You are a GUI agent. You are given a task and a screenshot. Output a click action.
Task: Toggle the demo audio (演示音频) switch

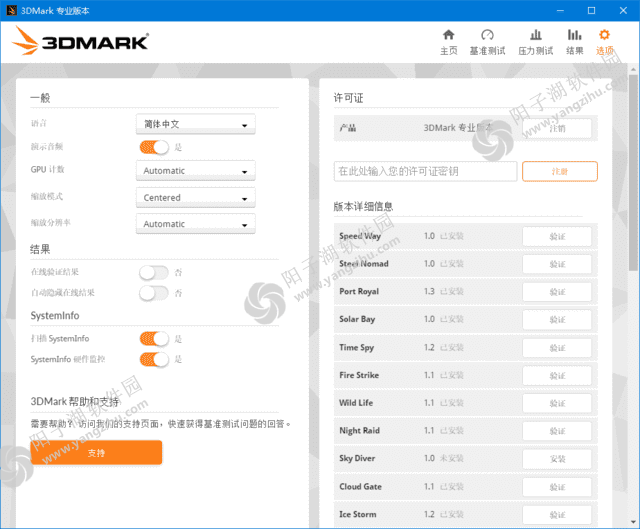coord(154,147)
